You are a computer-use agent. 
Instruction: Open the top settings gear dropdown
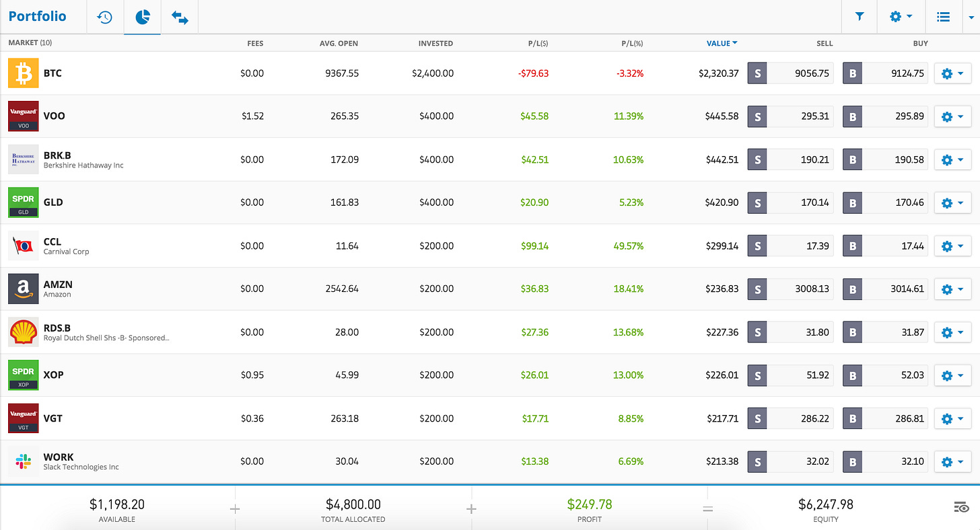coord(901,17)
